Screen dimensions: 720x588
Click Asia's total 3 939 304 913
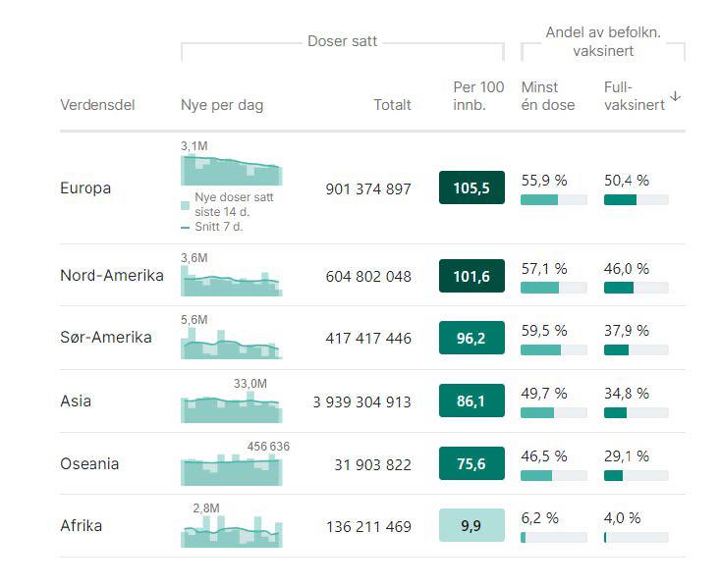[x=361, y=401]
